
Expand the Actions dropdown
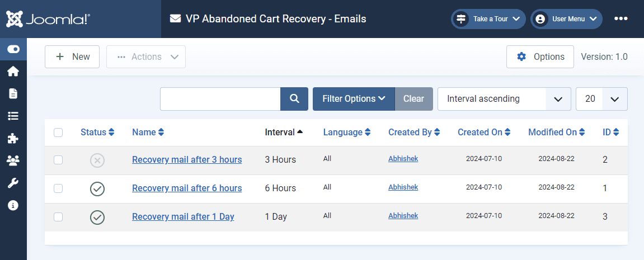146,56
